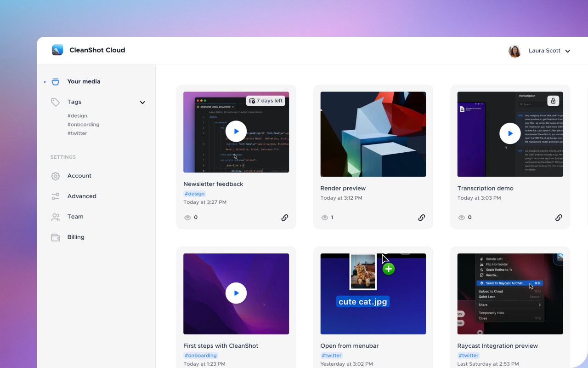Copy link for Newsletter feedback
Image resolution: width=588 pixels, height=368 pixels.
pos(285,218)
